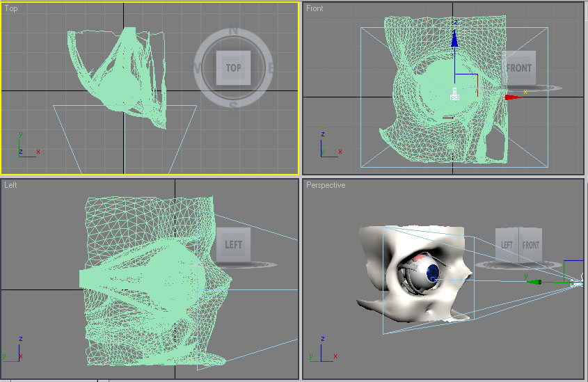Click the XZ plane handle of the move gizmo
This screenshot has width=588, height=382.
[466, 86]
